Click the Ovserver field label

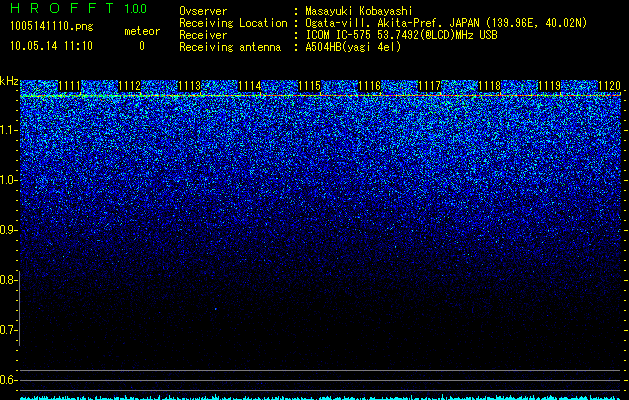[x=203, y=12]
